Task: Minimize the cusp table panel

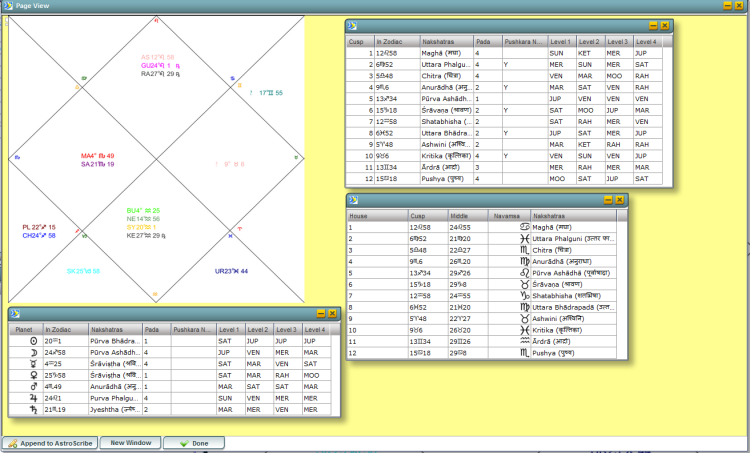Action: pyautogui.click(x=653, y=25)
